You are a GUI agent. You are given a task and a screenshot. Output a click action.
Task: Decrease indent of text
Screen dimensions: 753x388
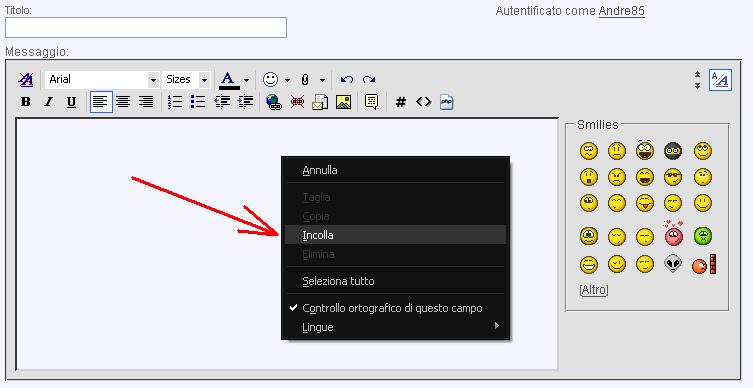coord(222,102)
